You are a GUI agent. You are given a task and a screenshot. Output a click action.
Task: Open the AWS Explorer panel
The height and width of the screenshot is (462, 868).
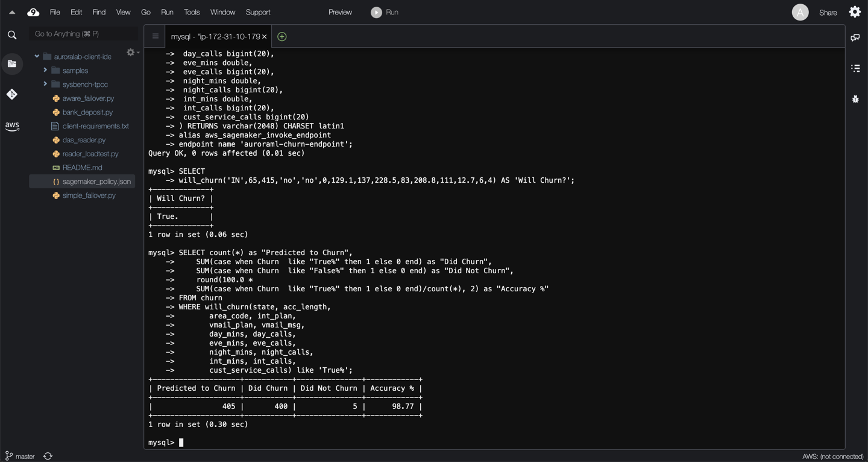click(12, 126)
